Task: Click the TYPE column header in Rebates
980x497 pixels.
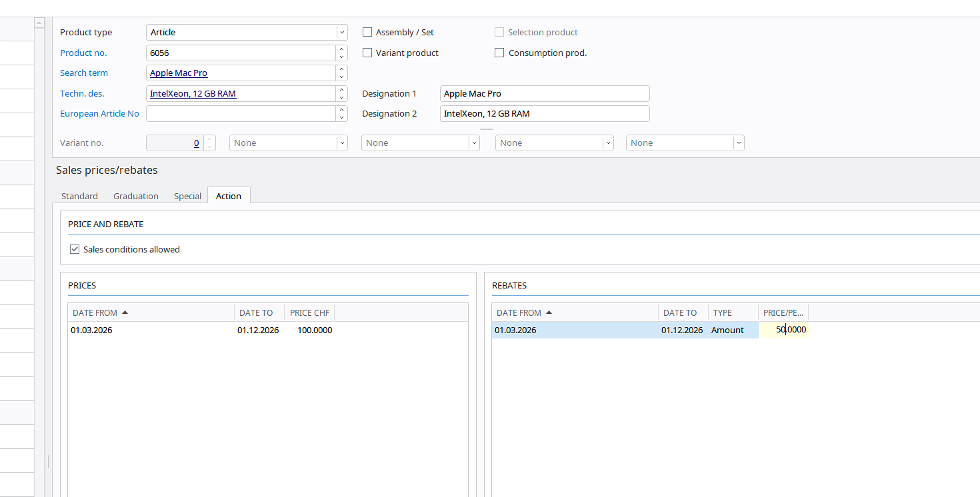Action: (723, 312)
